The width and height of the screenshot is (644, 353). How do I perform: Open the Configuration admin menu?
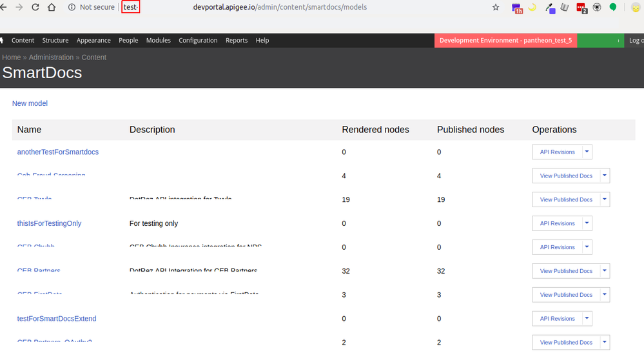[198, 40]
